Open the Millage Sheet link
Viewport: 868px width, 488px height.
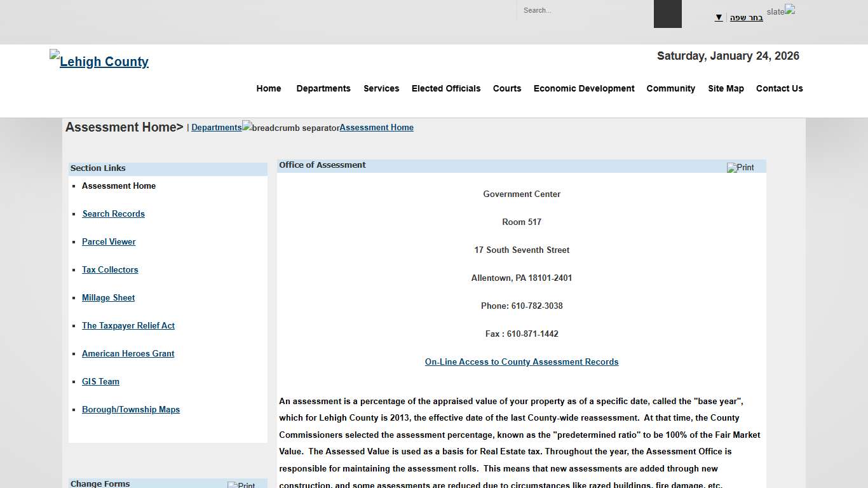[x=108, y=297]
